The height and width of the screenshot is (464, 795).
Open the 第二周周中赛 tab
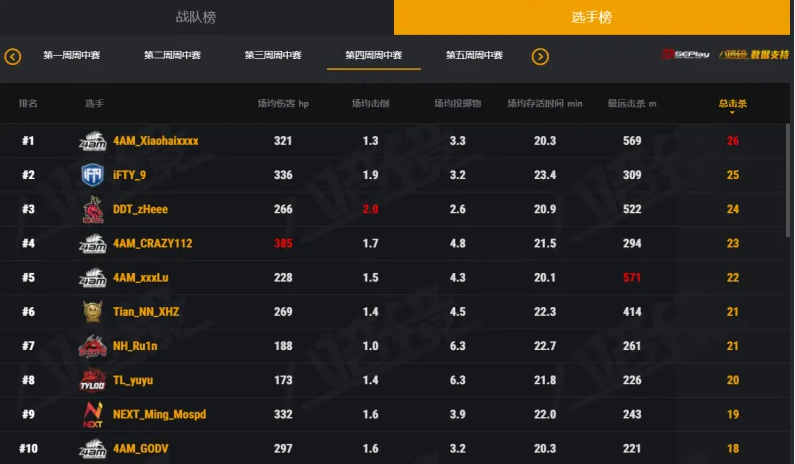[172, 55]
